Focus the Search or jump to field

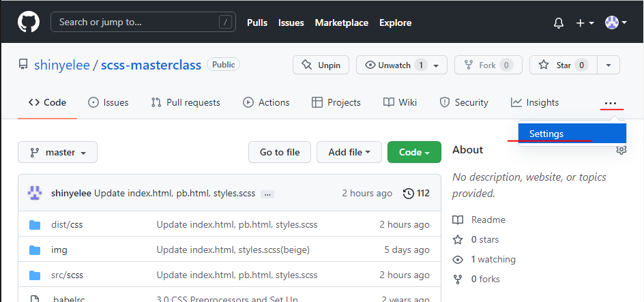(143, 22)
